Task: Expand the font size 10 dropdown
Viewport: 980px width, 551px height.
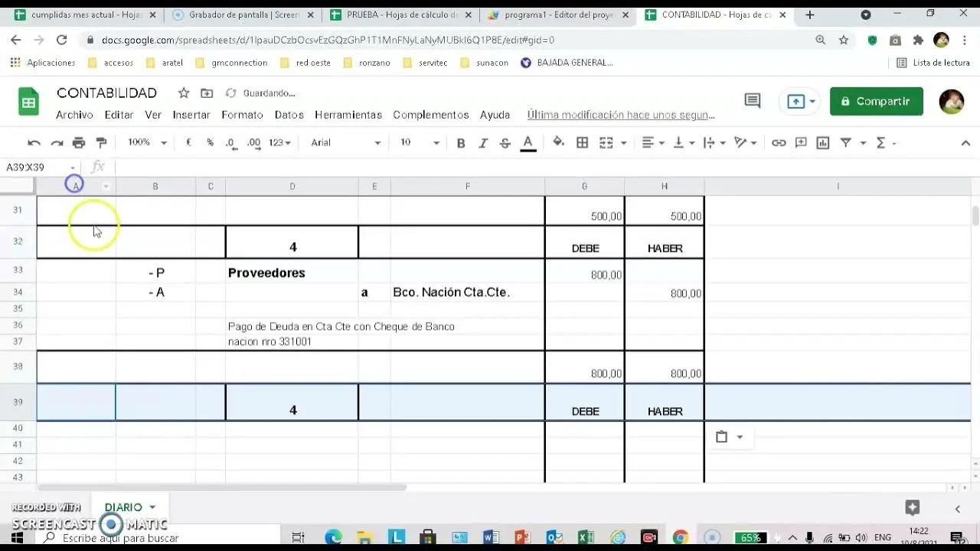Action: (420, 143)
